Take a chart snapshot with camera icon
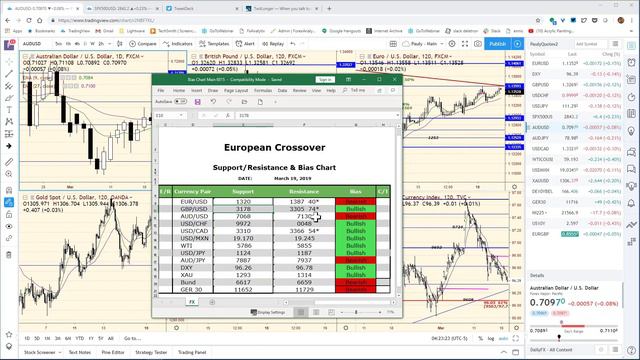Screen dimensions: 640x360 [x=478, y=44]
